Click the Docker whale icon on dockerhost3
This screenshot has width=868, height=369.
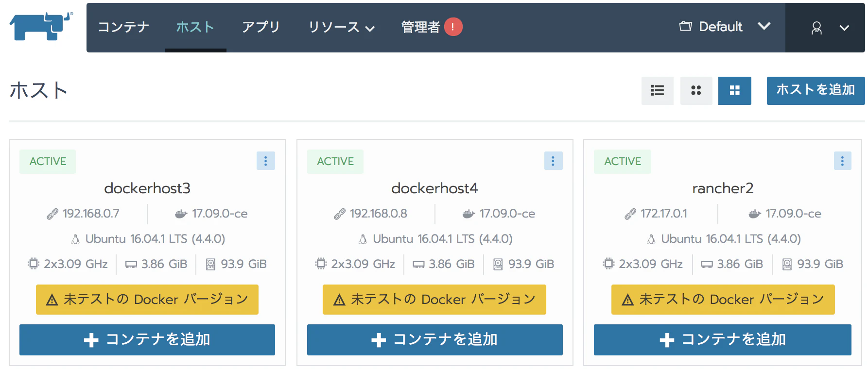pos(181,214)
